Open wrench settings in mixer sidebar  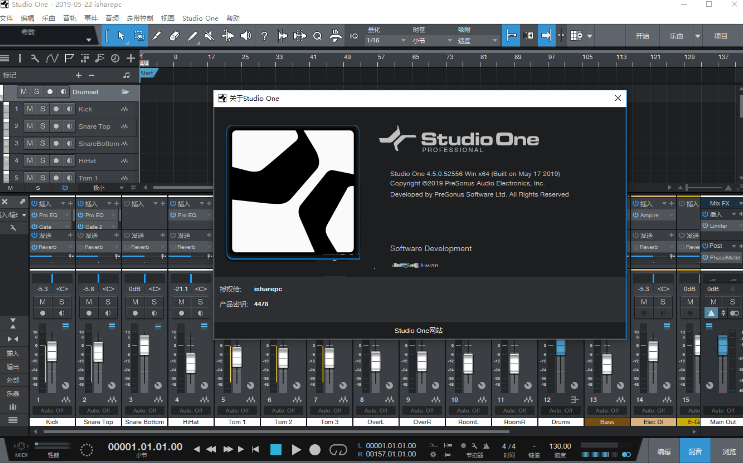point(12,229)
